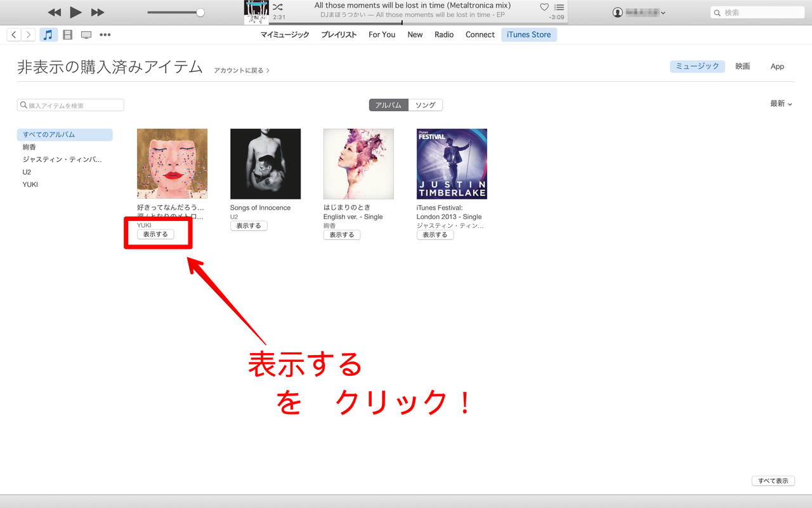Select すべてのアルバム in sidebar
Viewport: 812px width, 508px height.
[x=65, y=135]
